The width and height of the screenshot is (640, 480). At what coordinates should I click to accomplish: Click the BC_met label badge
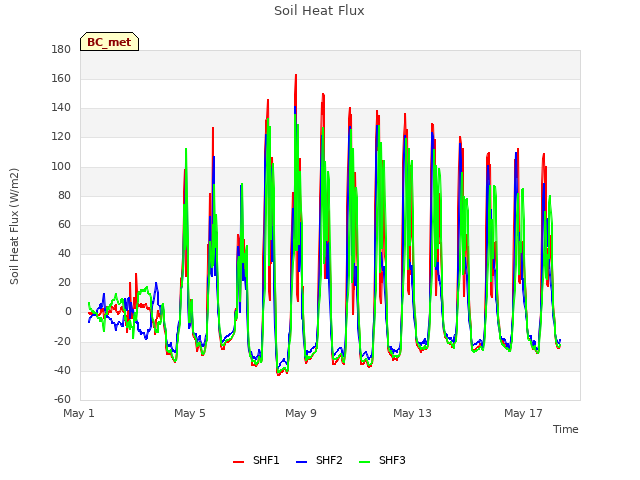point(109,42)
